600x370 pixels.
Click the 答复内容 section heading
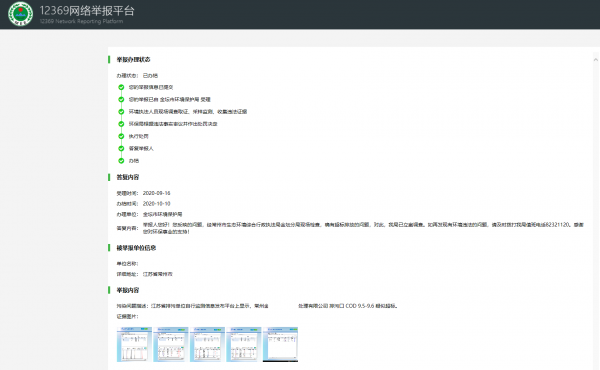(128, 177)
